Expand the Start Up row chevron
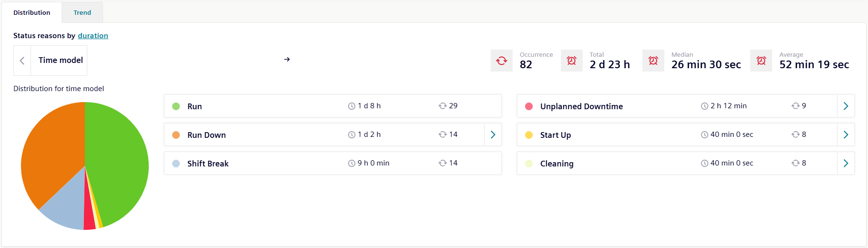The height and width of the screenshot is (248, 868). [846, 134]
